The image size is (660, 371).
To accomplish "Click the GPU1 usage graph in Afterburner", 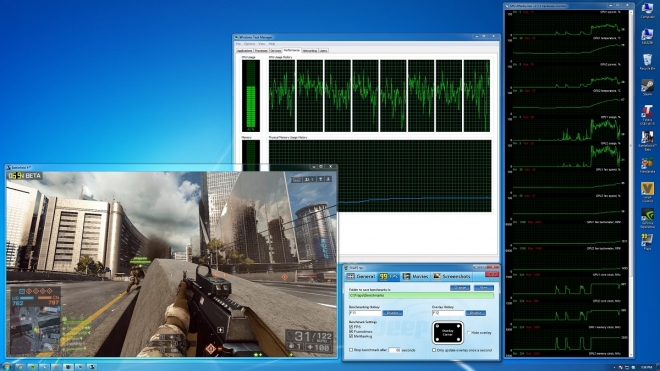I will pos(567,128).
